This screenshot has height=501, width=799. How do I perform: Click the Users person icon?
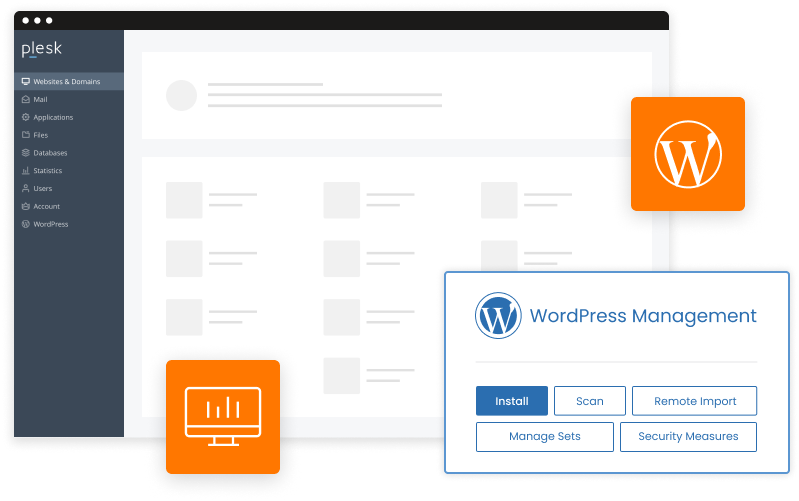click(x=25, y=189)
